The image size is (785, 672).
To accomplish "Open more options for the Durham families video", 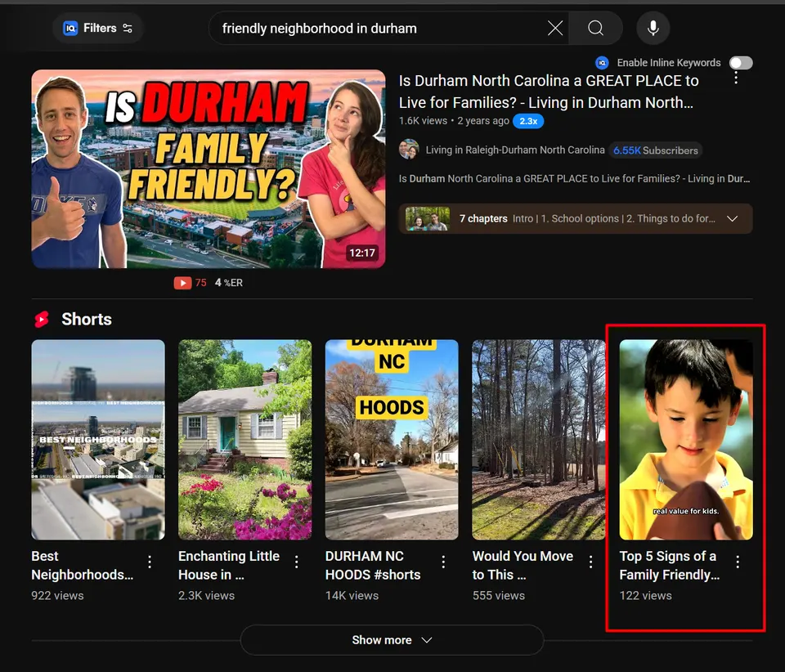I will pos(736,78).
